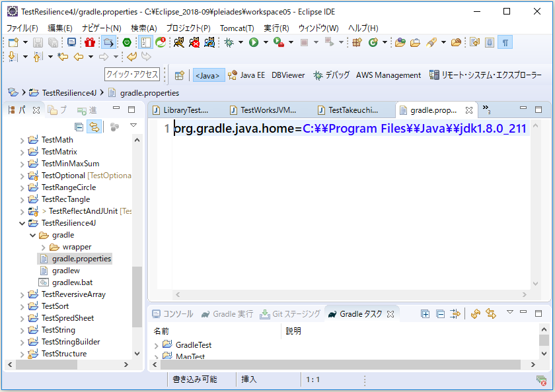Click the New Java Class icon
Image resolution: width=555 pixels, height=392 pixels.
[x=373, y=42]
